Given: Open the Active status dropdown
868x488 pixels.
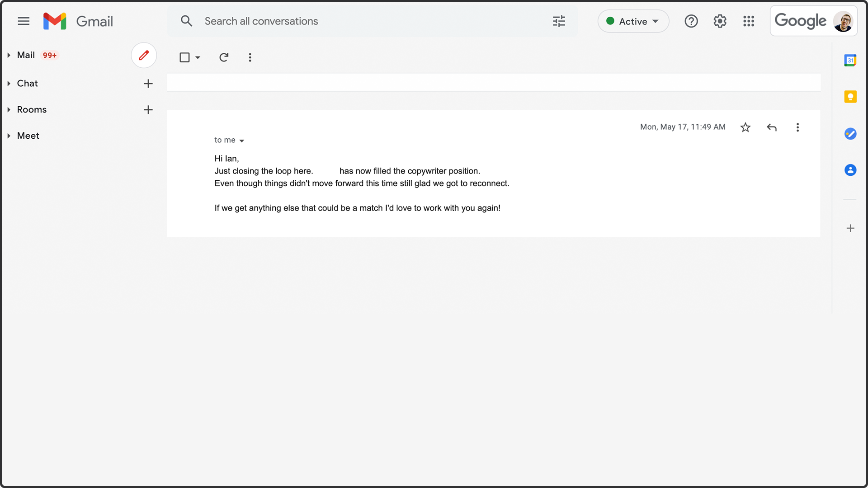Looking at the screenshot, I should pos(633,21).
